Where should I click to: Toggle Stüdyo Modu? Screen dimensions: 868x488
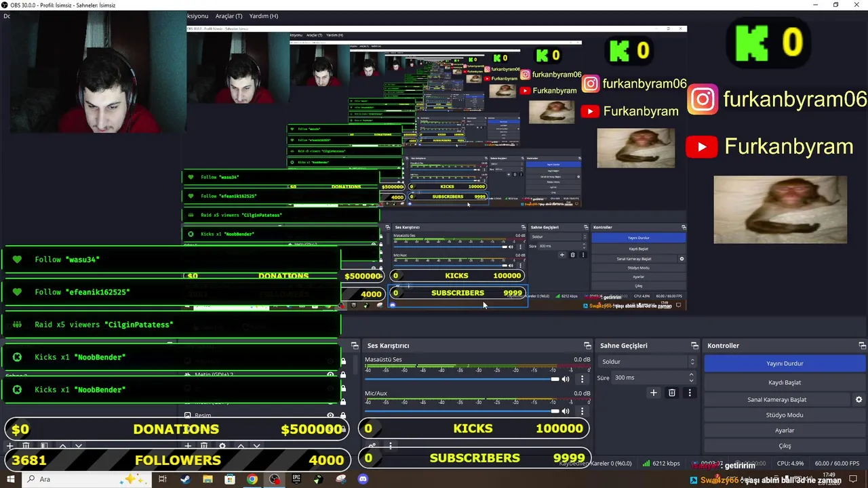(x=785, y=415)
